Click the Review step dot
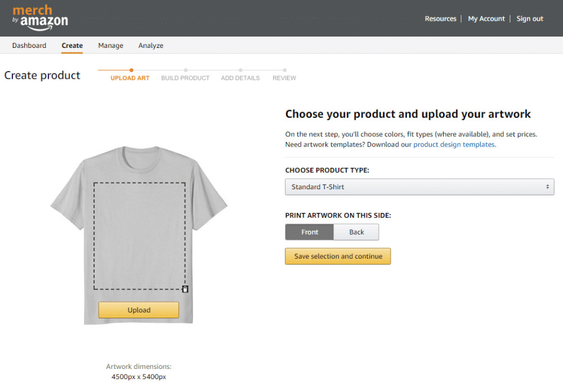 (x=284, y=70)
